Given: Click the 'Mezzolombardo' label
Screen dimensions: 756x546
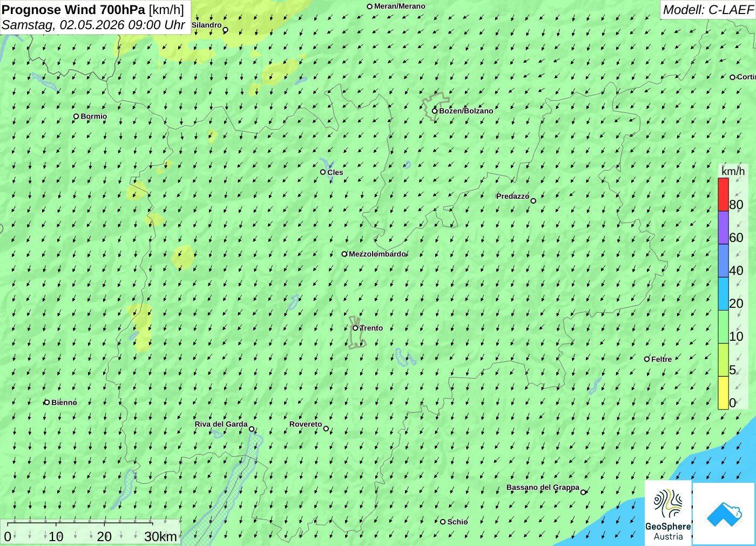Looking at the screenshot, I should pyautogui.click(x=377, y=254).
